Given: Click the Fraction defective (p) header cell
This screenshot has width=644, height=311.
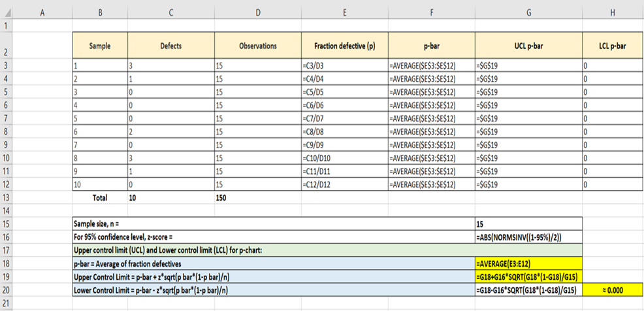Looking at the screenshot, I should click(344, 46).
